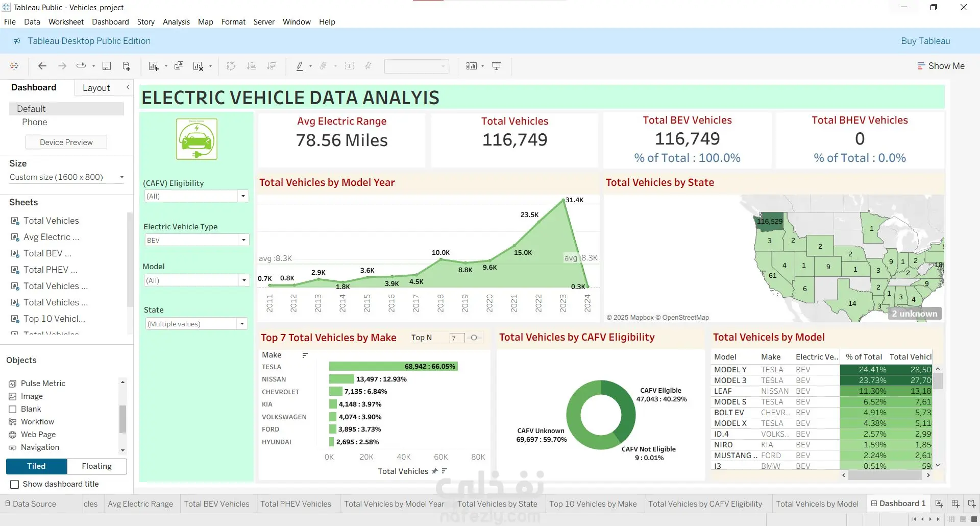Sort ascending using the toolbar icon

point(251,66)
